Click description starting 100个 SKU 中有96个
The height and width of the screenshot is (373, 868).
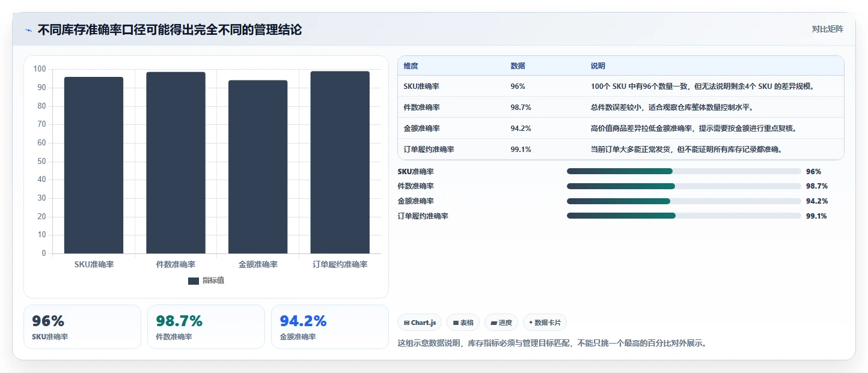tap(702, 86)
